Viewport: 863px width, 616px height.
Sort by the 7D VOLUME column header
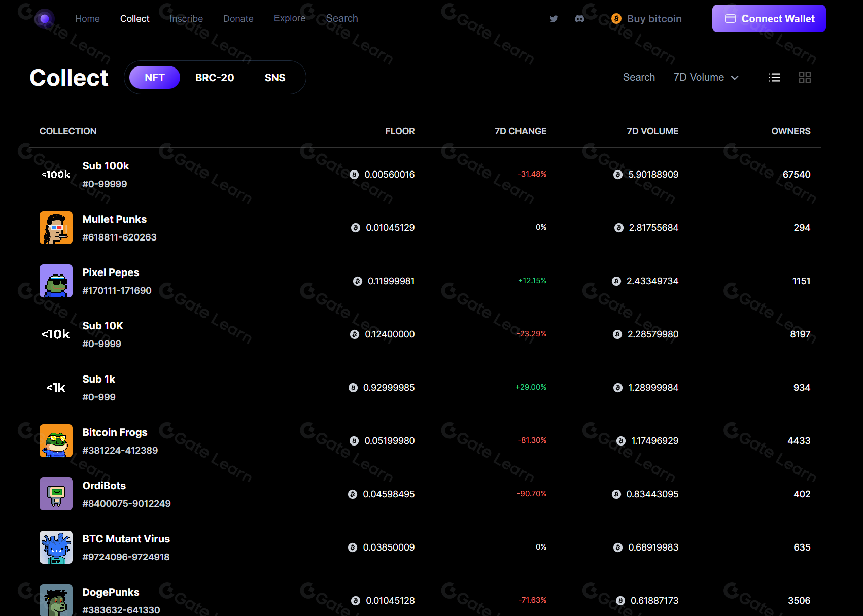[652, 131]
